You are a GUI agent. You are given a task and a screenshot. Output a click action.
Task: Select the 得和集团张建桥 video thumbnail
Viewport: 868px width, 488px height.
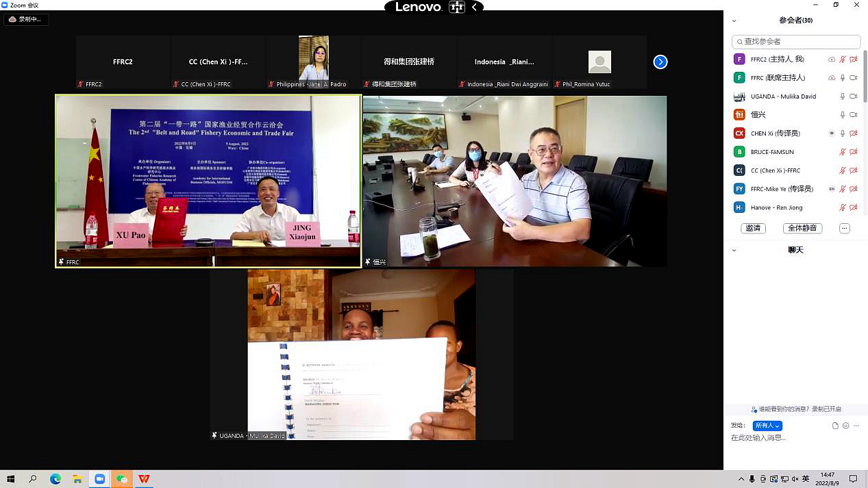coord(409,62)
